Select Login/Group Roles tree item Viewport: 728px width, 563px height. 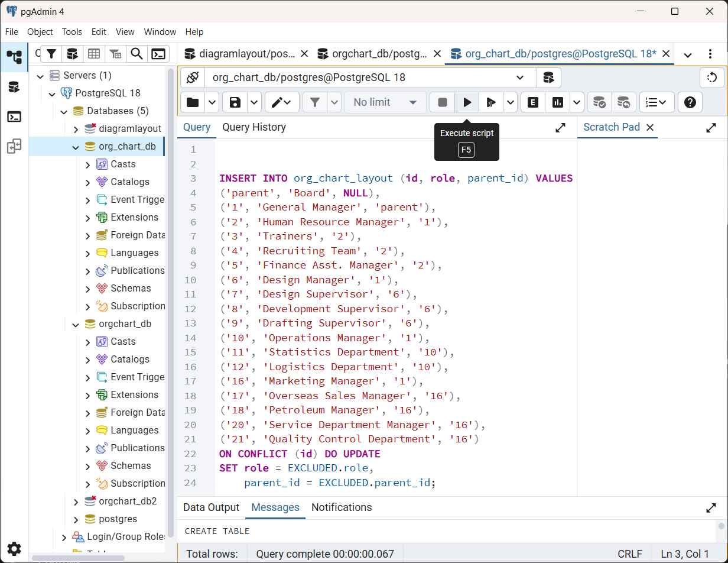(126, 537)
